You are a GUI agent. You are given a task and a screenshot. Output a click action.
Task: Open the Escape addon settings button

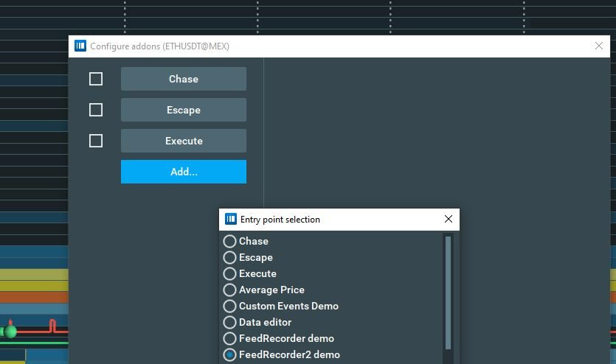(x=183, y=110)
